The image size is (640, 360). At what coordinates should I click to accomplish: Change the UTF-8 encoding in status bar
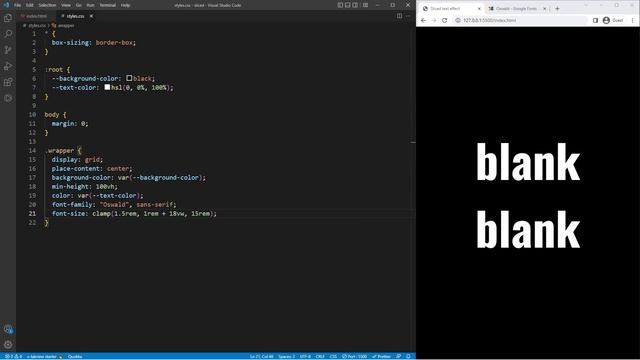tap(305, 356)
